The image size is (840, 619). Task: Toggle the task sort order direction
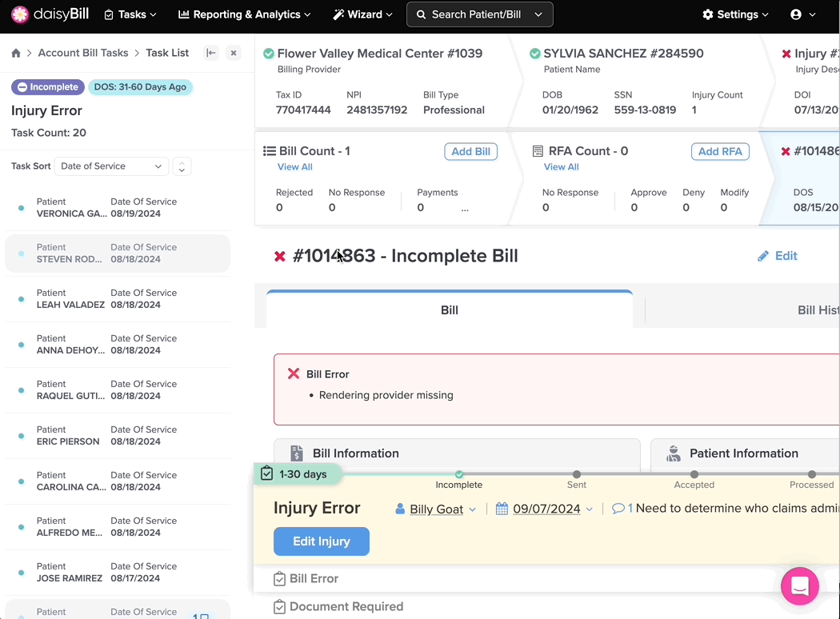(182, 166)
